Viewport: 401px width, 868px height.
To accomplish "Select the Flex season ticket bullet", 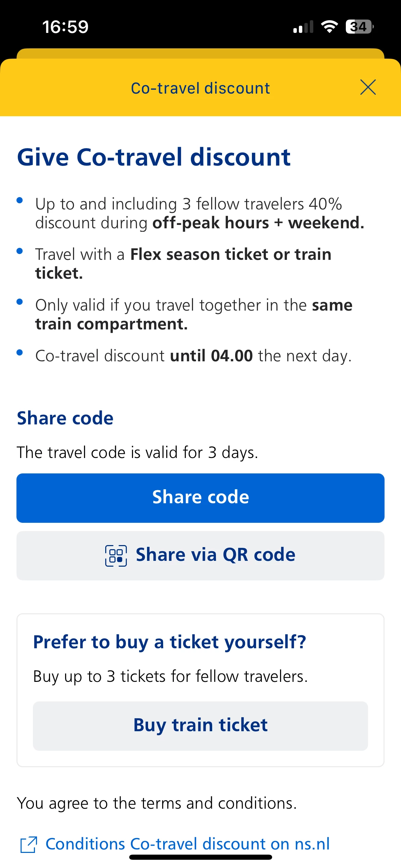I will (183, 264).
